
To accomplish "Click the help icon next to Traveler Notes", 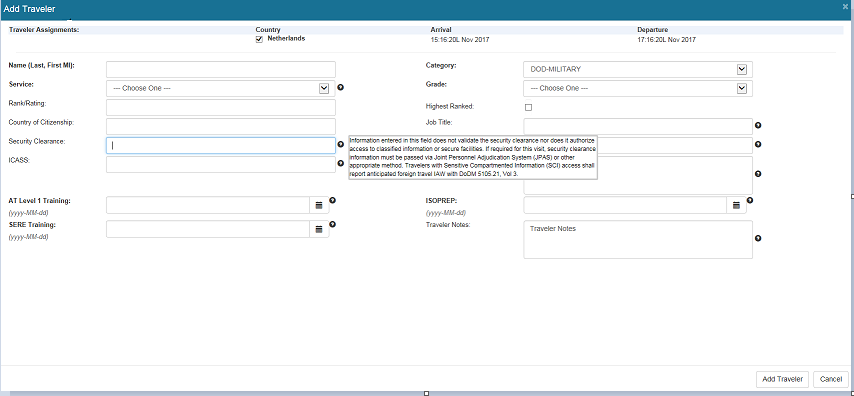I will coord(758,239).
